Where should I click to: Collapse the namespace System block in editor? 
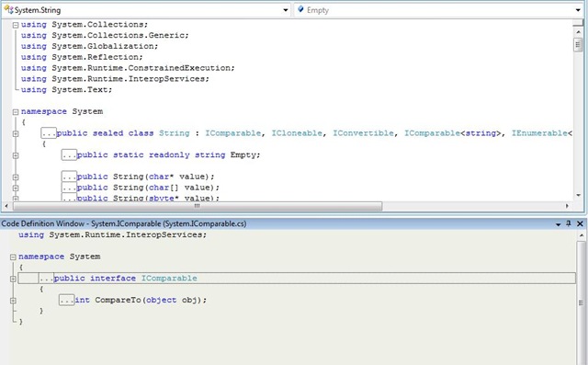[16, 112]
